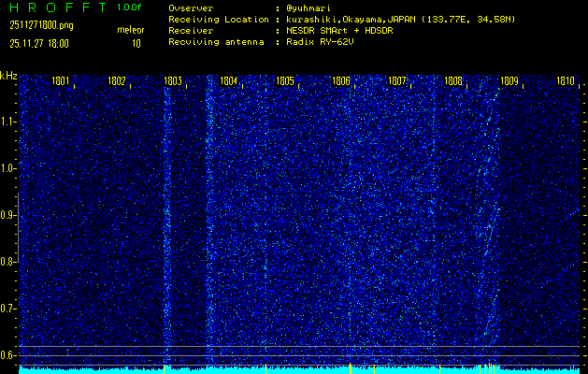588x374 pixels.
Task: Click the version number 1.00f
Action: point(129,7)
